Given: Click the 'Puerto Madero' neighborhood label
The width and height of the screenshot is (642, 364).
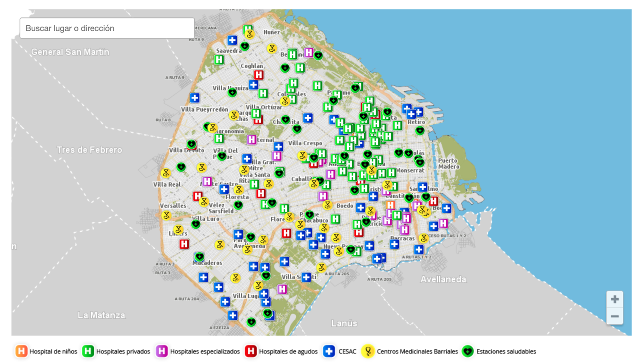Looking at the screenshot, I should [448, 163].
